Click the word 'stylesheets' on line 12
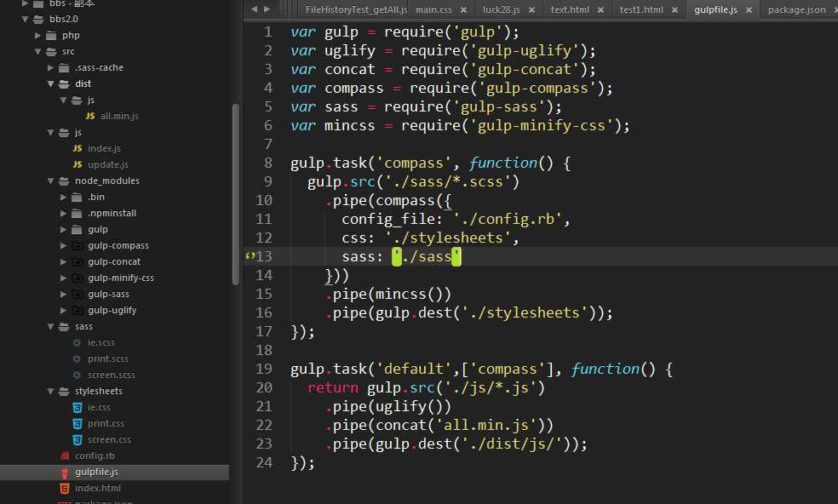Screen dimensions: 838x504 (x=456, y=238)
